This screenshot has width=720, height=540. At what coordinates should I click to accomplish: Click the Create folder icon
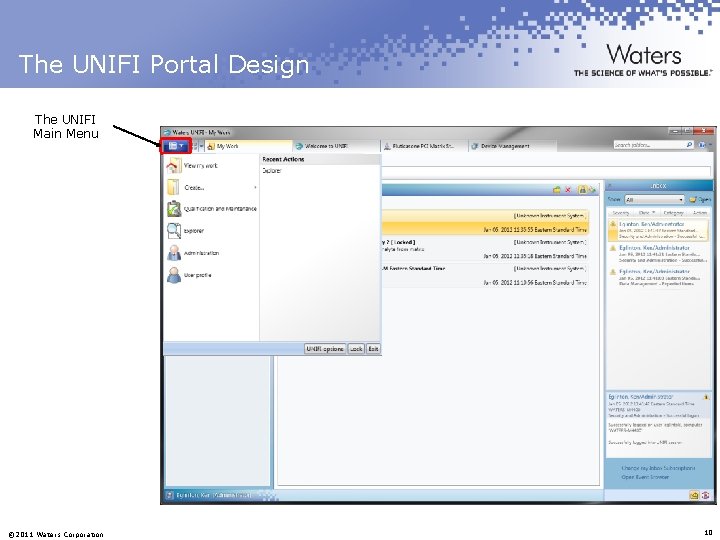point(174,187)
